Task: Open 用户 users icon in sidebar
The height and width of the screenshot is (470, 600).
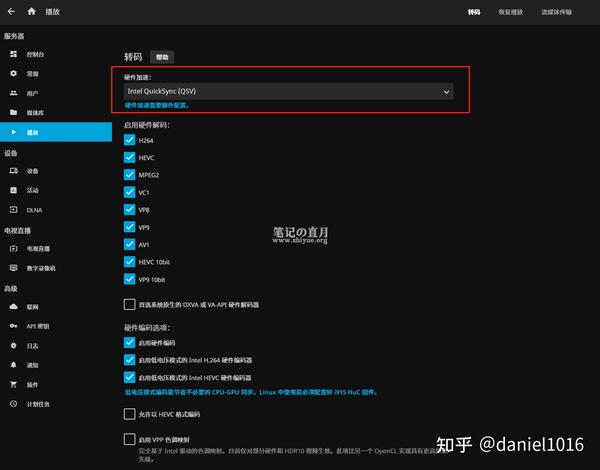Action: (13, 93)
